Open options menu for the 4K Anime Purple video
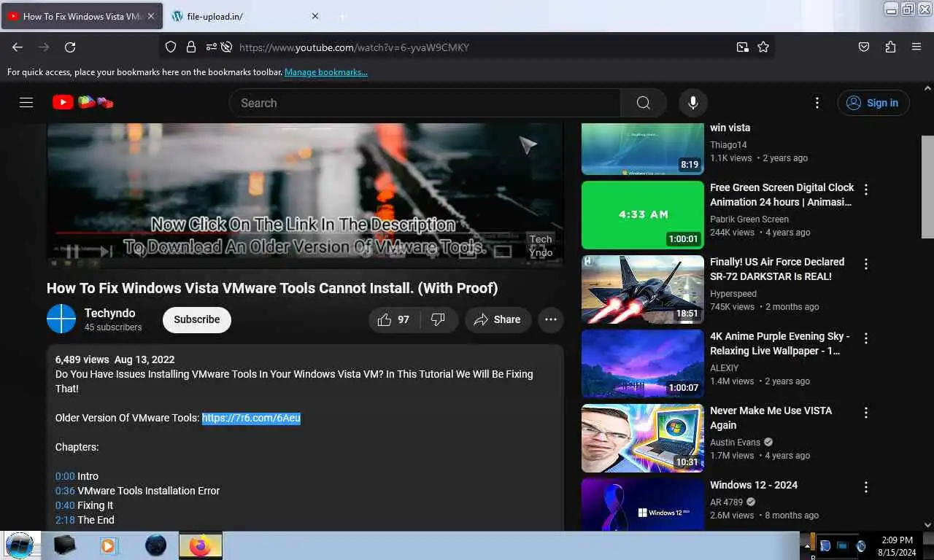934x560 pixels. pos(866,338)
